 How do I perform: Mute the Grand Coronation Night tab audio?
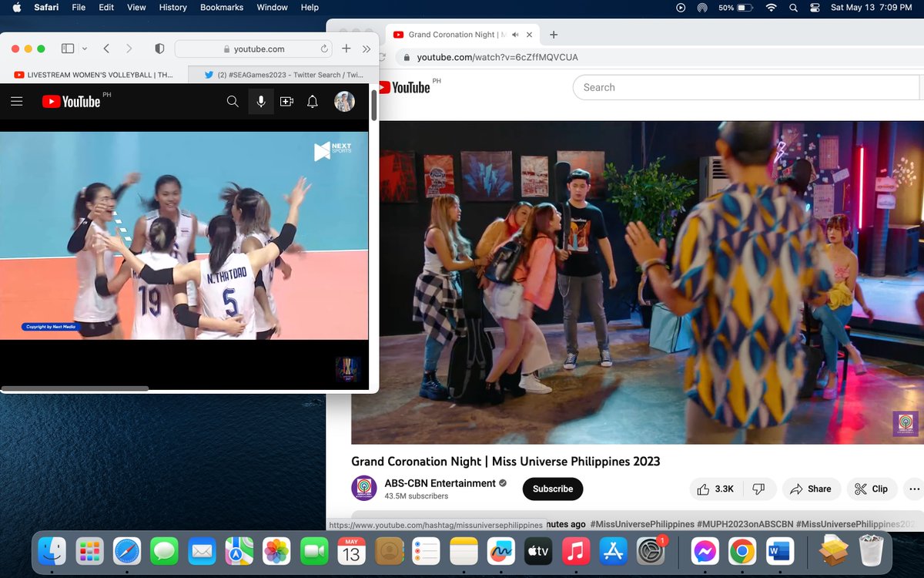(515, 35)
